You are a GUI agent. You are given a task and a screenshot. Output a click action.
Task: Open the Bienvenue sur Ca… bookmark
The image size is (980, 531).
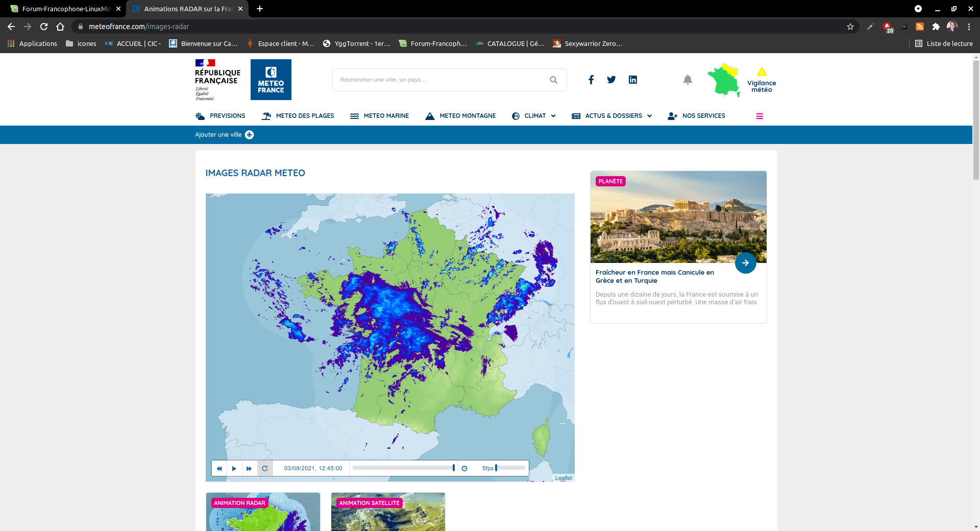pos(203,43)
